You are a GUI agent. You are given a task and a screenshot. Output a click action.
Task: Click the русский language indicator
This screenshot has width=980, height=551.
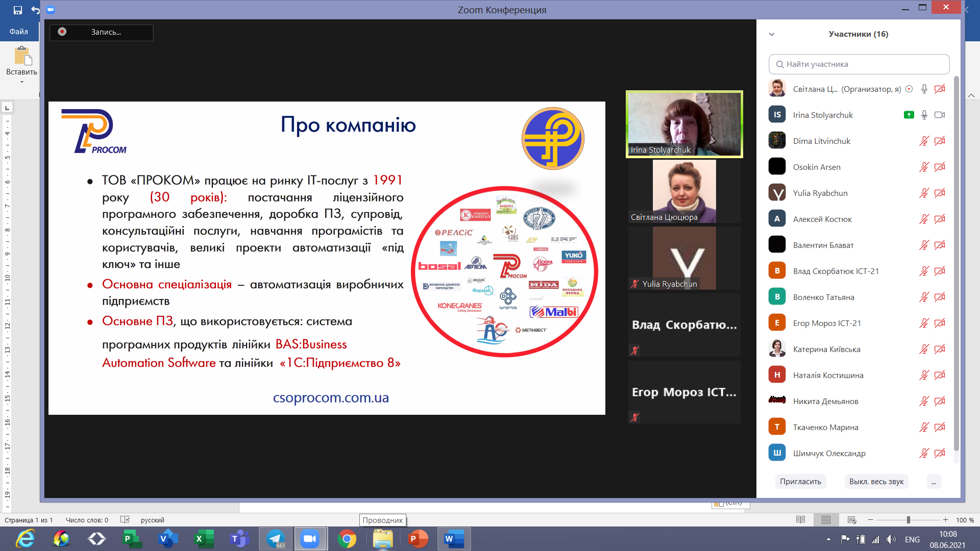(153, 520)
